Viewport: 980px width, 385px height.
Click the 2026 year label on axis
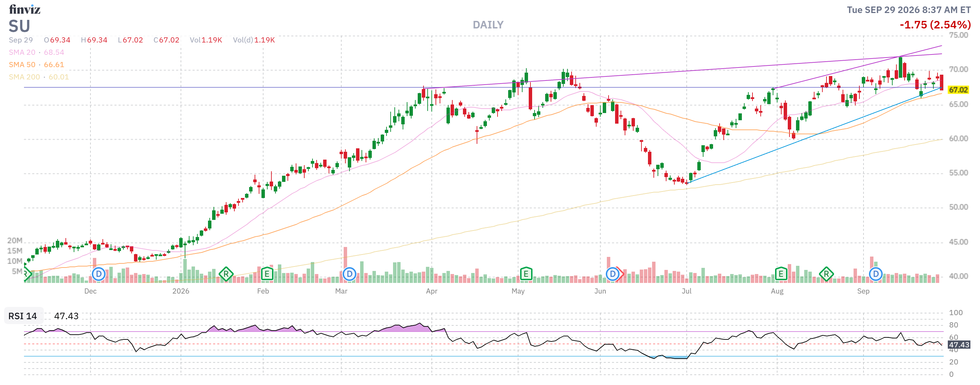181,291
